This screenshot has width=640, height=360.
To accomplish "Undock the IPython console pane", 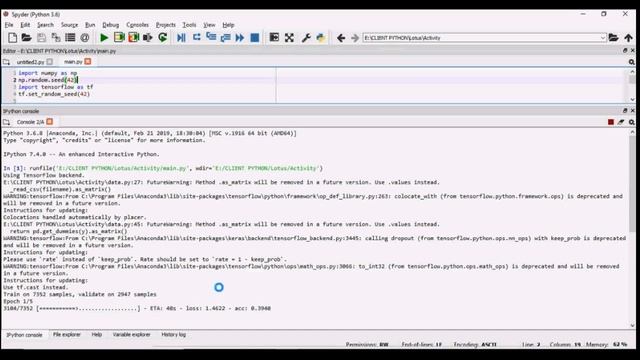I will (x=625, y=111).
